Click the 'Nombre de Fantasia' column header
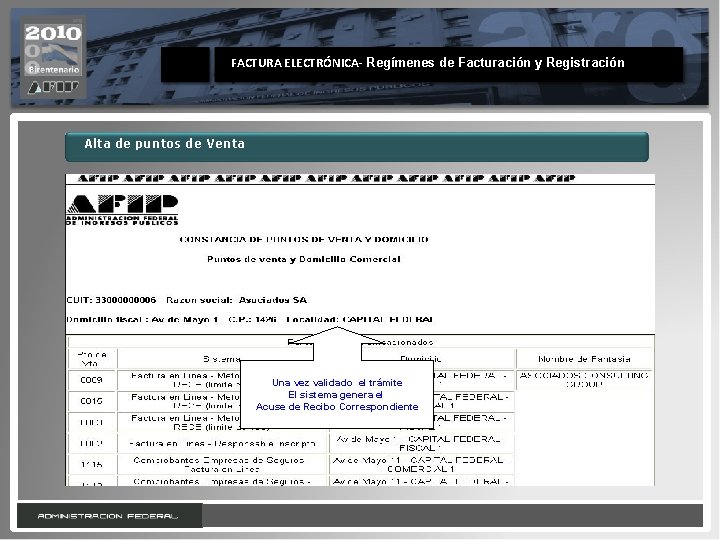720x540 pixels. pyautogui.click(x=584, y=359)
